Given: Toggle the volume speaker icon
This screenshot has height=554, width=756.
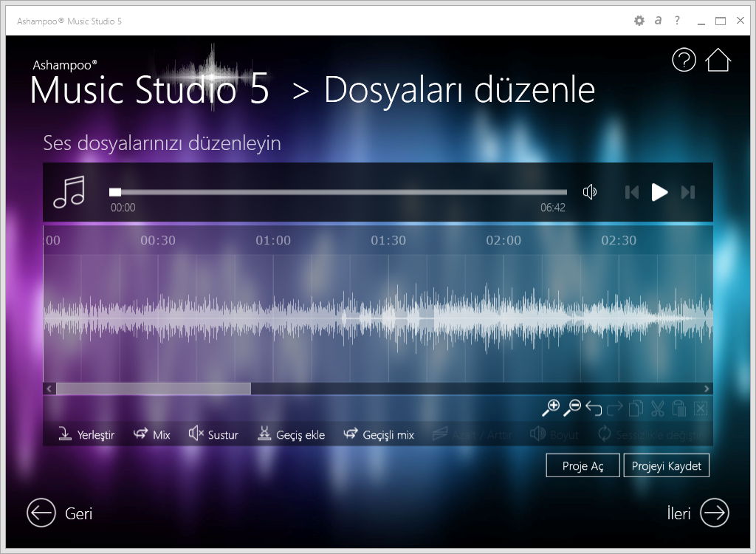Looking at the screenshot, I should (590, 192).
